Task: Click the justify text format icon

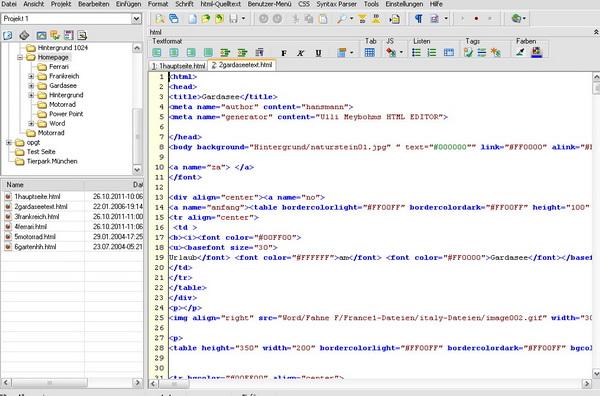Action: coord(208,52)
